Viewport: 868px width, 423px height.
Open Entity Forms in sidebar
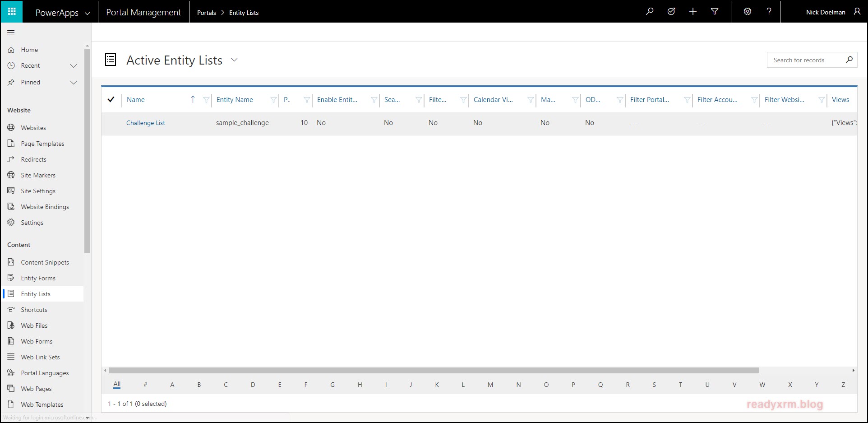pyautogui.click(x=38, y=278)
